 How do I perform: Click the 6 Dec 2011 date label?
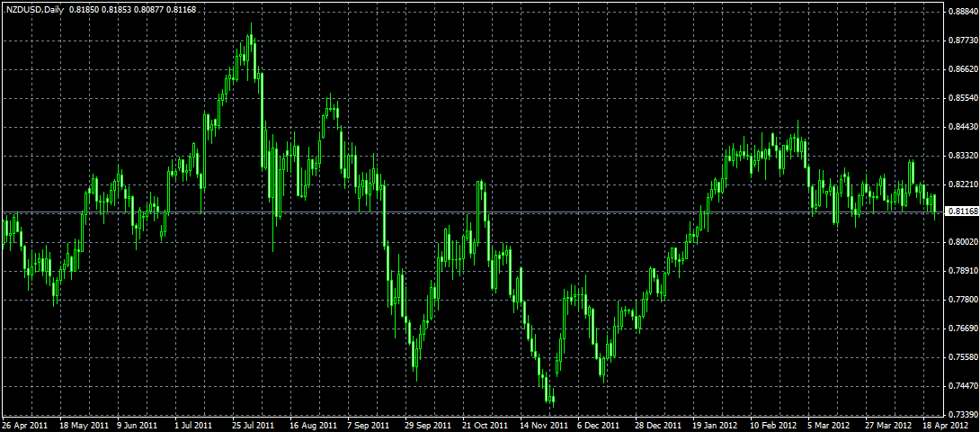599,425
